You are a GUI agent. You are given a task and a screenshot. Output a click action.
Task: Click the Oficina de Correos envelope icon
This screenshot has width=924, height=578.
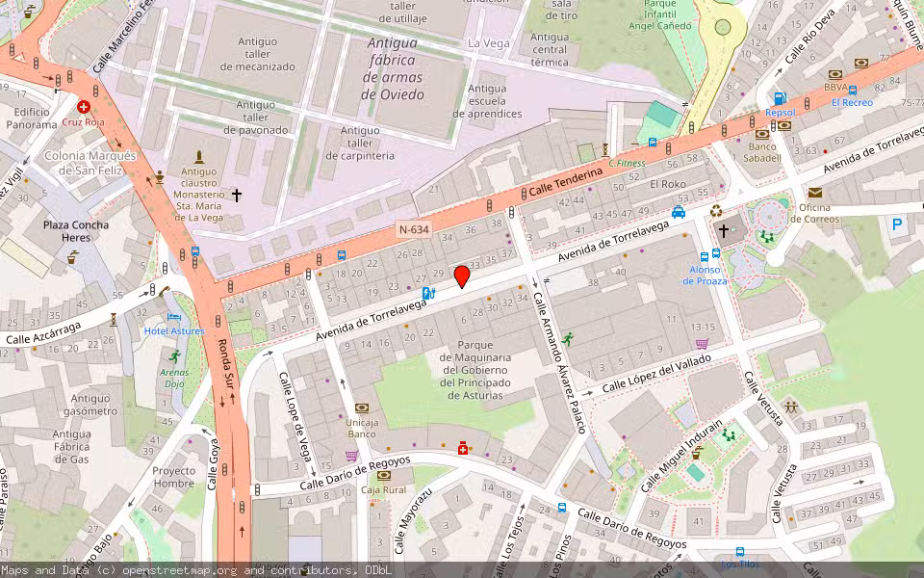coord(815,193)
